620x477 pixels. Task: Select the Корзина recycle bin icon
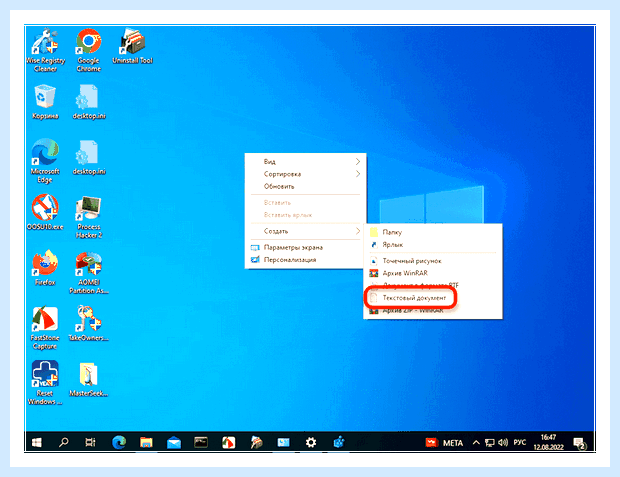(x=45, y=102)
